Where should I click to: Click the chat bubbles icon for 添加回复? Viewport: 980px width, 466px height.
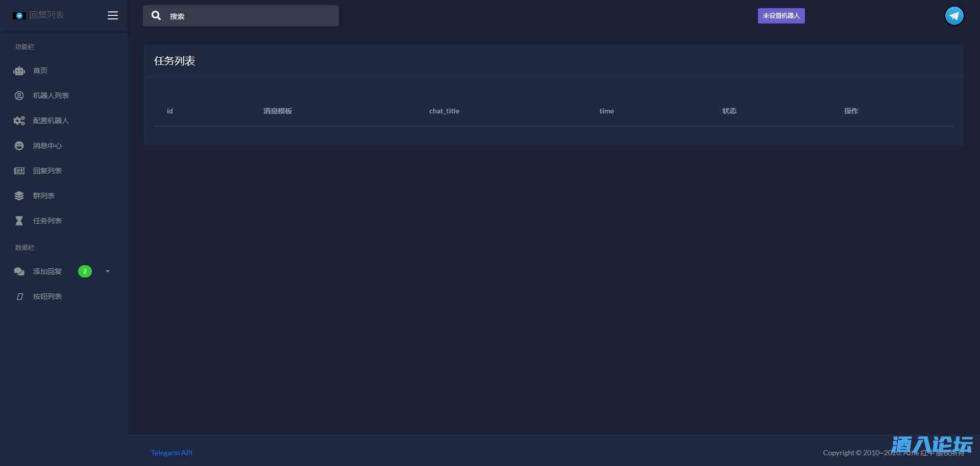[x=19, y=271]
